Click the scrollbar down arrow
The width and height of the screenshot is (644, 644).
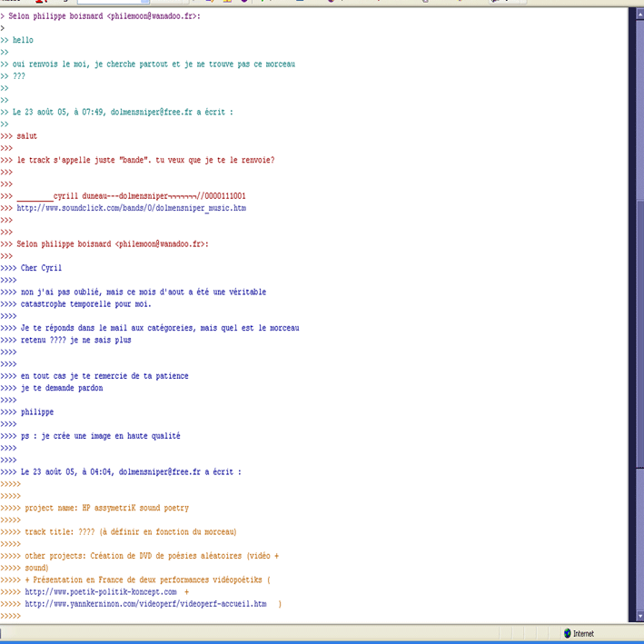tap(639, 616)
